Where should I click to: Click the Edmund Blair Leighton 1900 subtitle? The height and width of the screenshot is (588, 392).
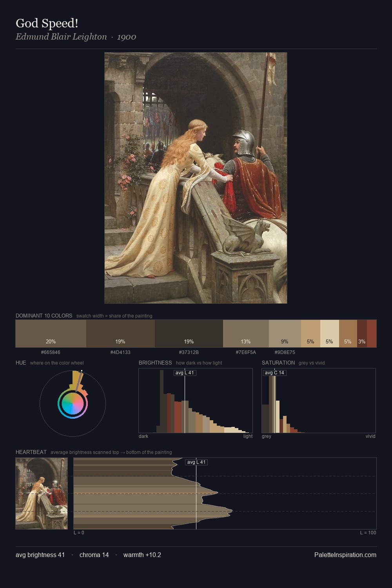76,37
